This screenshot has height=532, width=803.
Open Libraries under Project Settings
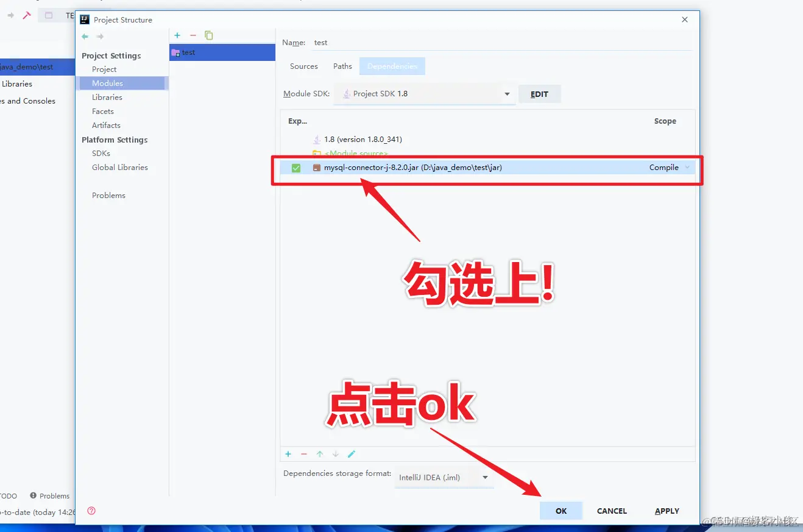click(107, 98)
